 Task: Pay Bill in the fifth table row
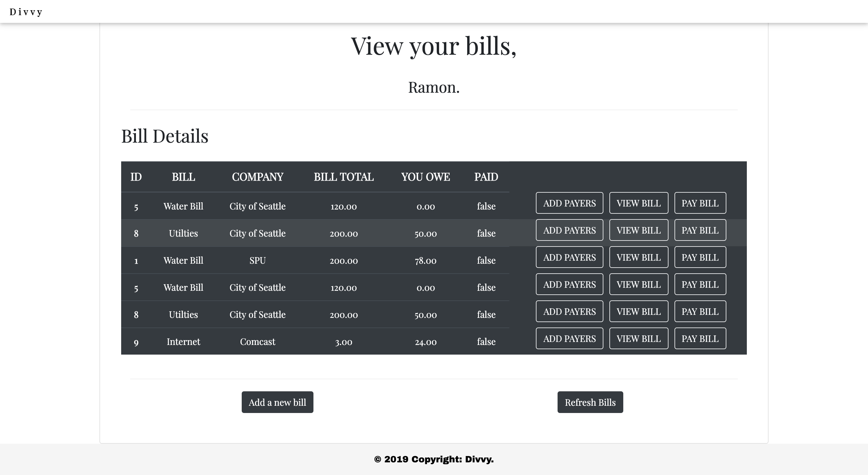pyautogui.click(x=700, y=311)
